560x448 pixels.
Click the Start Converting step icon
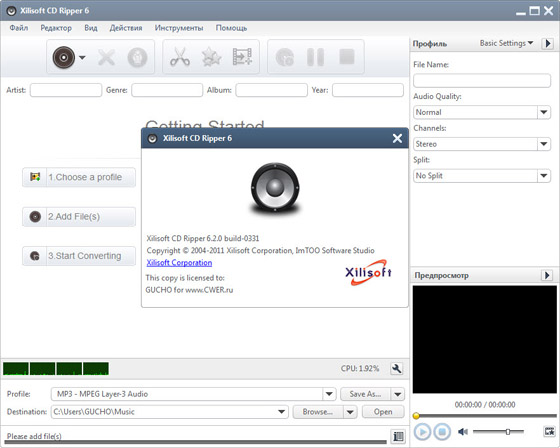click(x=35, y=256)
